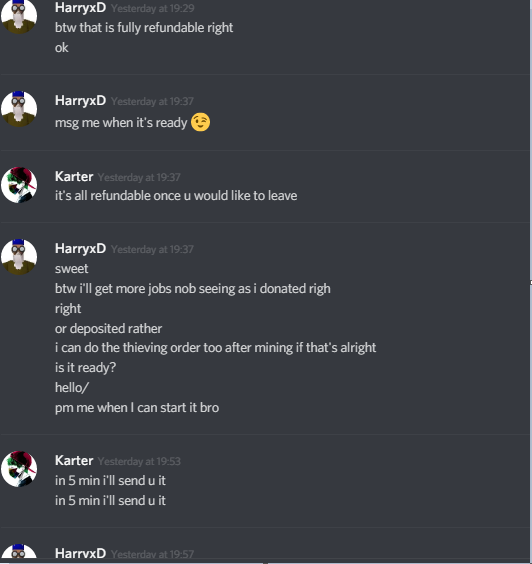Click the message 'pm me when I can start it bro'
532x564 pixels.
point(137,408)
